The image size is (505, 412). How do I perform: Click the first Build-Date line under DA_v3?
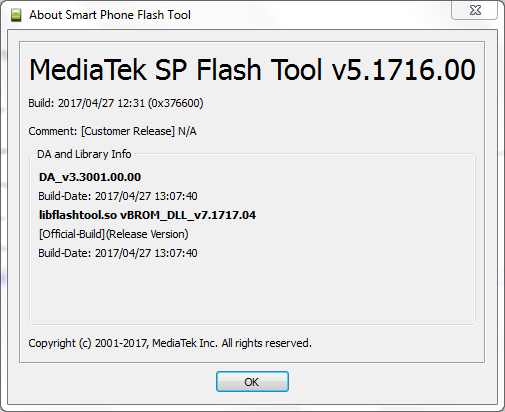(x=118, y=196)
